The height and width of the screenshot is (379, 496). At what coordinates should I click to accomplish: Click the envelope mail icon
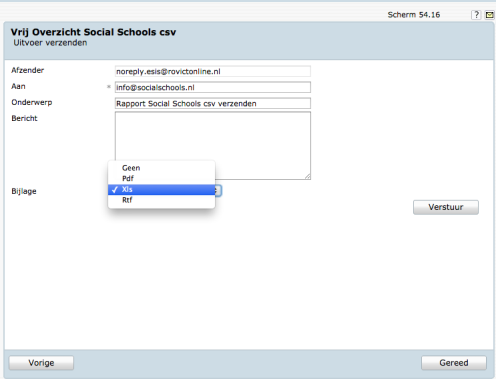tap(489, 15)
